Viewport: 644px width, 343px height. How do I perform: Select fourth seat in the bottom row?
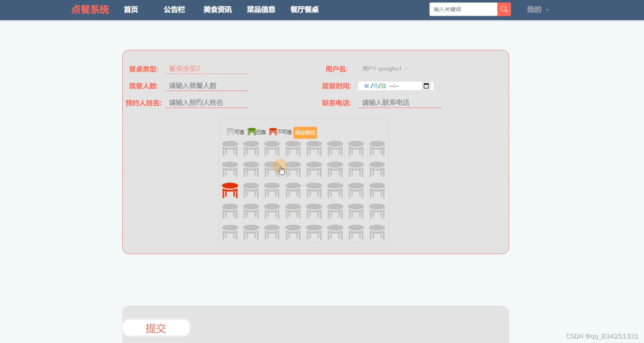[x=293, y=233]
